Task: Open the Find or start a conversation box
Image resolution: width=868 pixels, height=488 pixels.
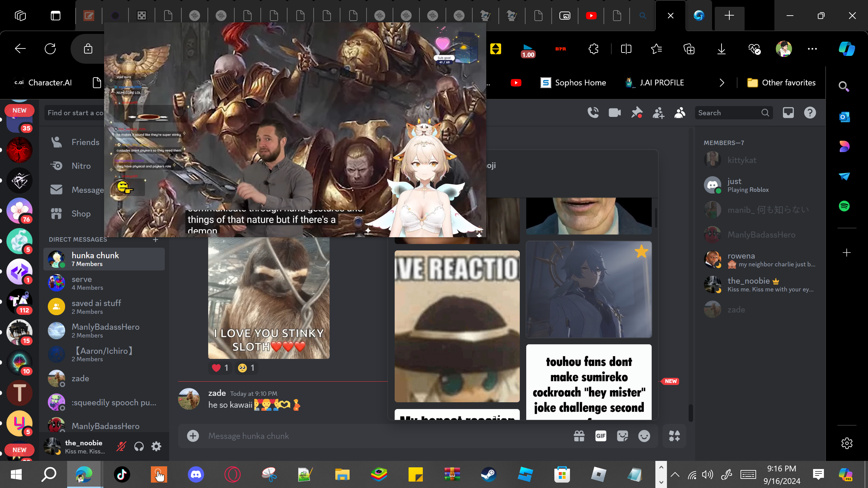Action: pos(75,113)
